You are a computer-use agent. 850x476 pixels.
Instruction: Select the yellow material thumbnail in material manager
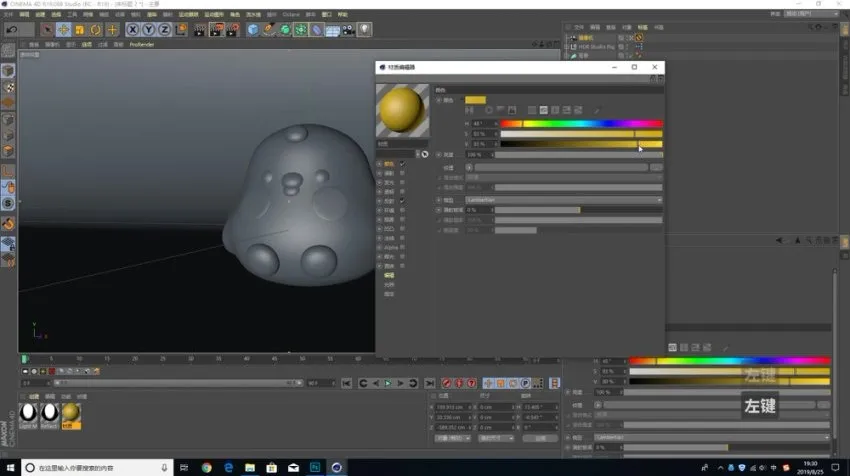71,413
